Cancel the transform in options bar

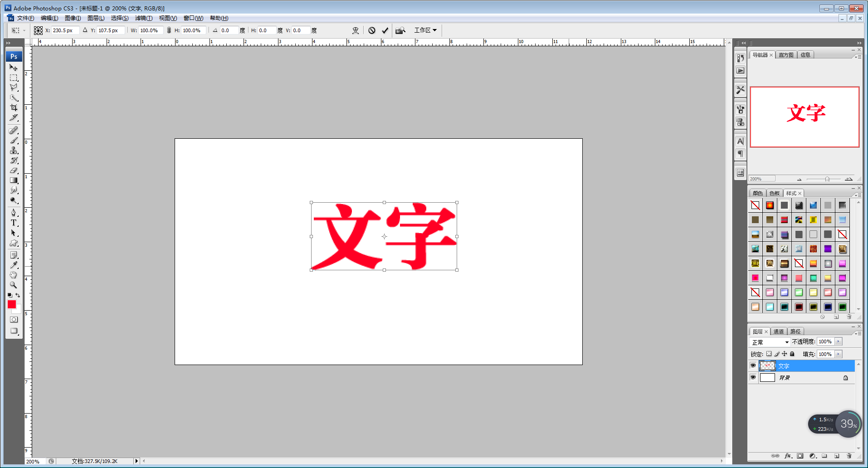coord(372,30)
